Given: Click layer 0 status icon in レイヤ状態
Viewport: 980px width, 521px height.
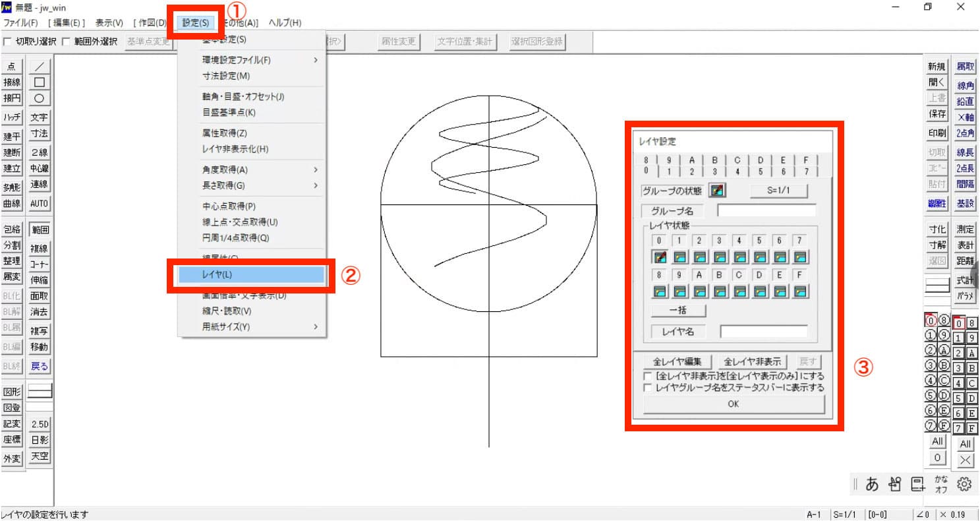Looking at the screenshot, I should coord(660,257).
